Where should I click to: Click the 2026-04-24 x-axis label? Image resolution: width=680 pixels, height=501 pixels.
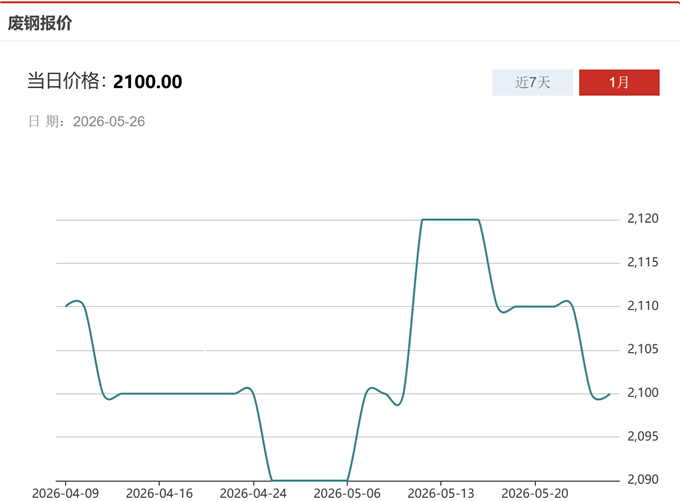click(x=253, y=494)
